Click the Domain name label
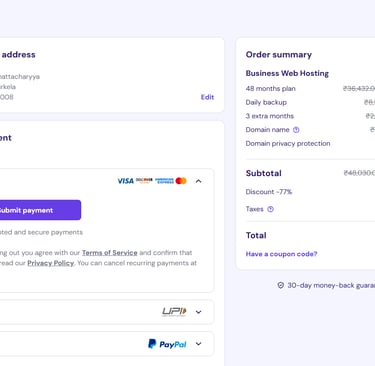 click(x=267, y=130)
